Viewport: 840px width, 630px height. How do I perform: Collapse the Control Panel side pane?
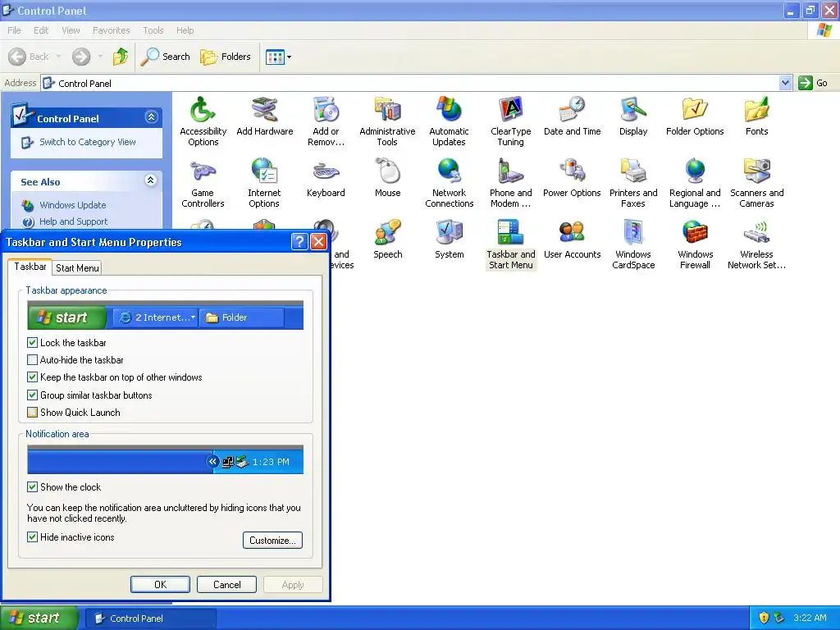[151, 116]
